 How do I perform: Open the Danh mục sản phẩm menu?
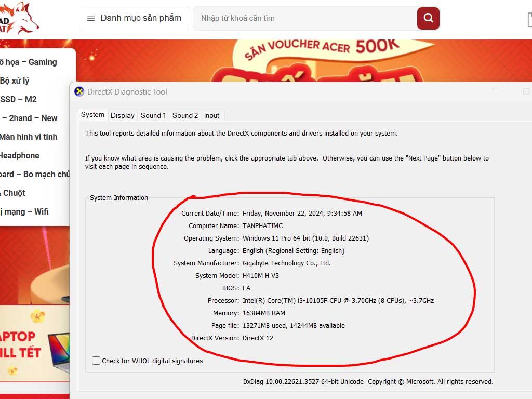[134, 18]
